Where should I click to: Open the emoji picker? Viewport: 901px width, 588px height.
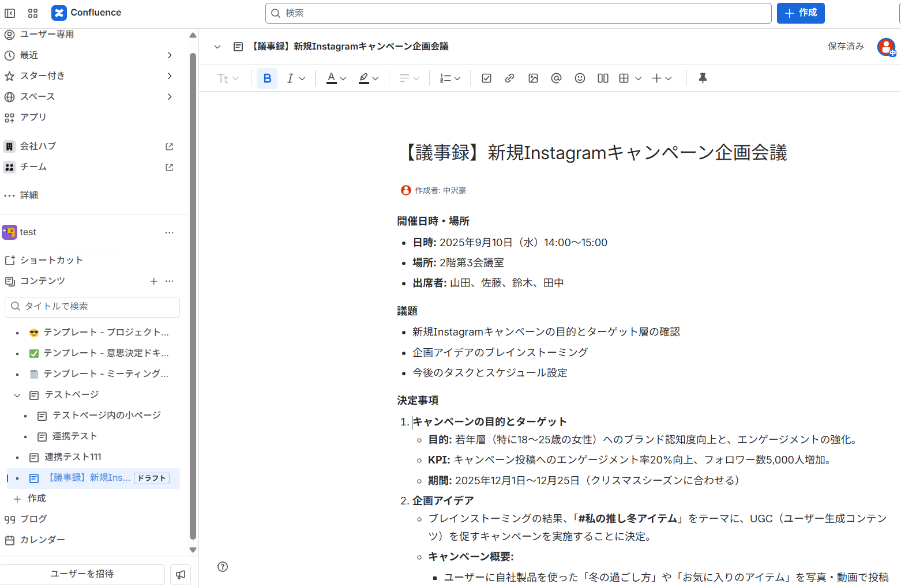point(580,78)
